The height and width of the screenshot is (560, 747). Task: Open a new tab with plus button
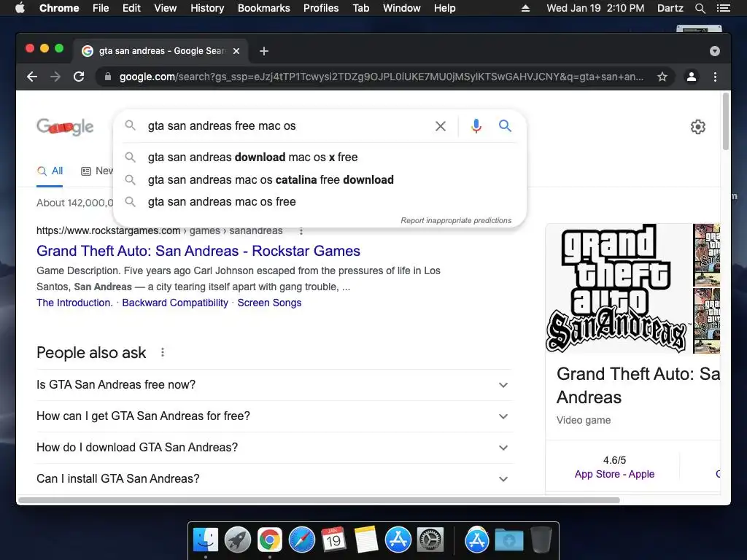tap(264, 51)
